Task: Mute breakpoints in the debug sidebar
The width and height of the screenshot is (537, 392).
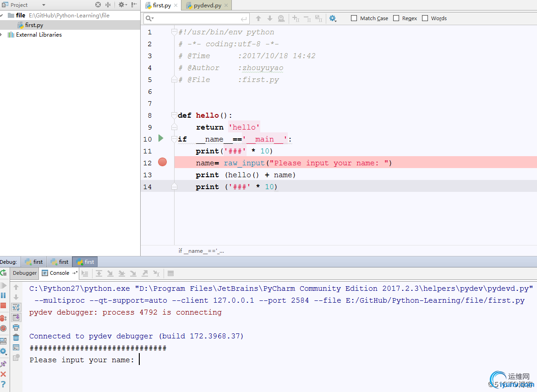Action: click(3, 328)
